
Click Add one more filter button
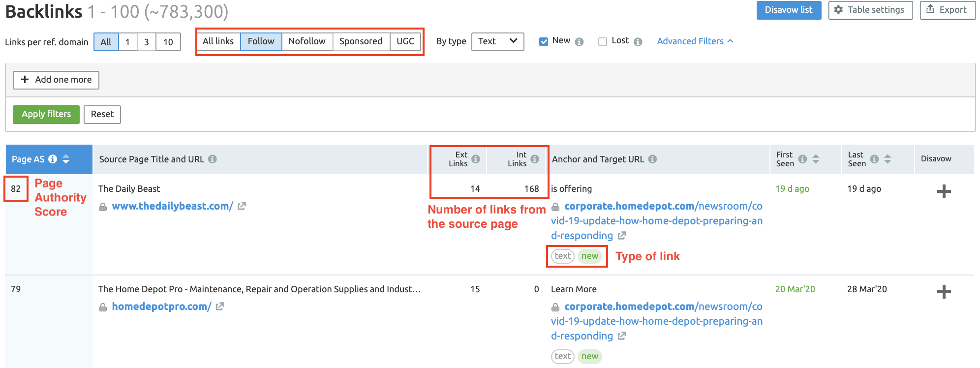[x=56, y=80]
